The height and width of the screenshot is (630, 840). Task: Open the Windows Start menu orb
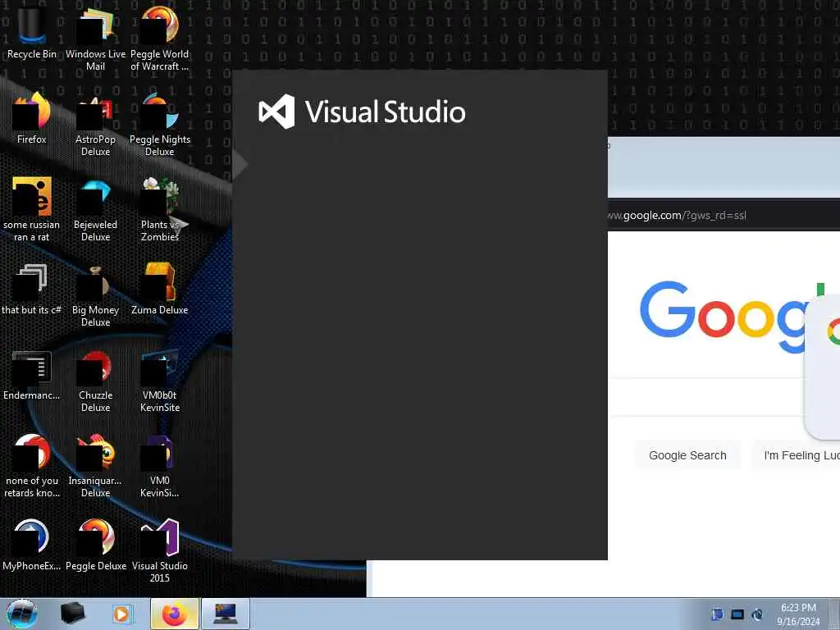coord(21,614)
